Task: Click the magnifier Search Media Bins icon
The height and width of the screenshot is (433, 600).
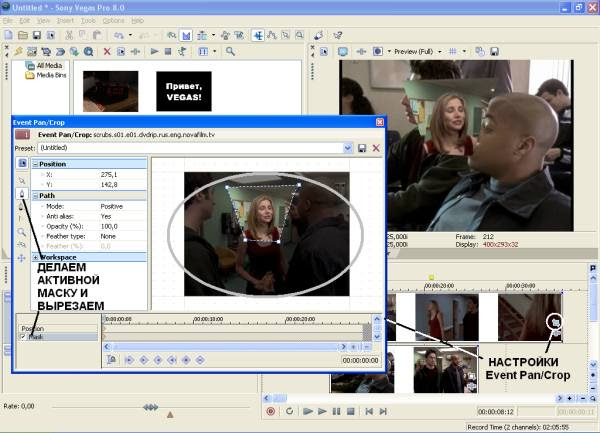Action: pyautogui.click(x=230, y=51)
